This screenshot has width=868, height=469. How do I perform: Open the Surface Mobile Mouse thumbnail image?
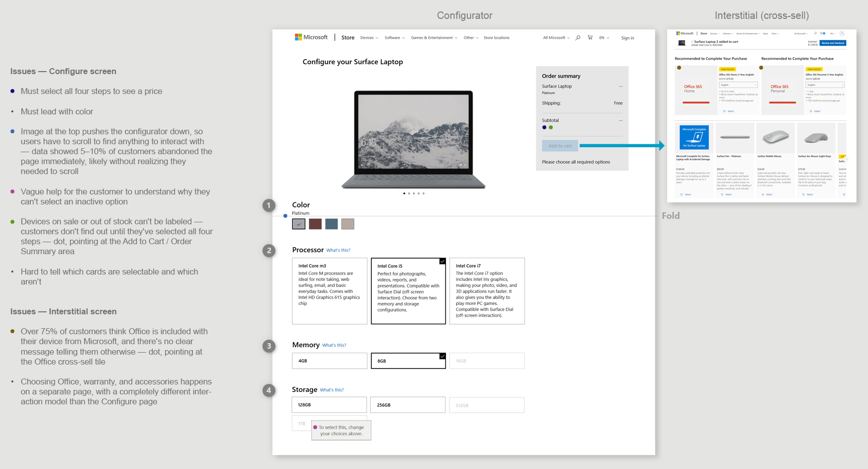pyautogui.click(x=776, y=137)
